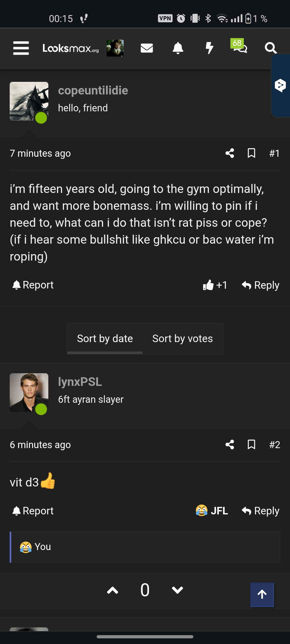This screenshot has width=290, height=644.
Task: Downvote the lynxPSL reply
Action: (177, 590)
